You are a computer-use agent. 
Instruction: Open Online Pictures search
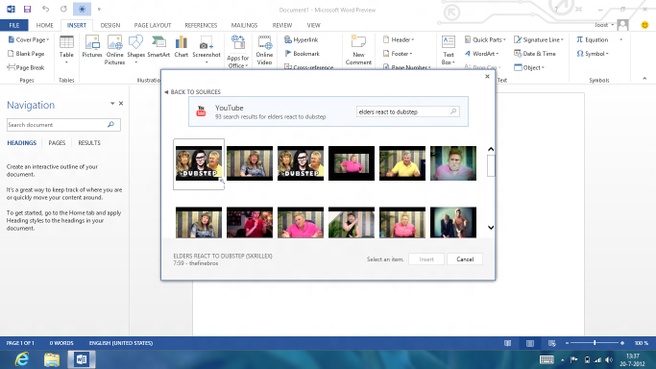pyautogui.click(x=115, y=50)
